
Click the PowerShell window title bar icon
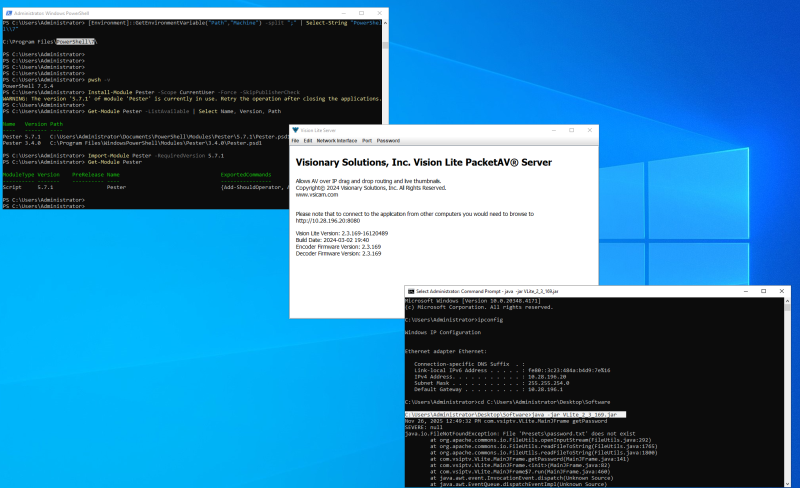[6, 11]
